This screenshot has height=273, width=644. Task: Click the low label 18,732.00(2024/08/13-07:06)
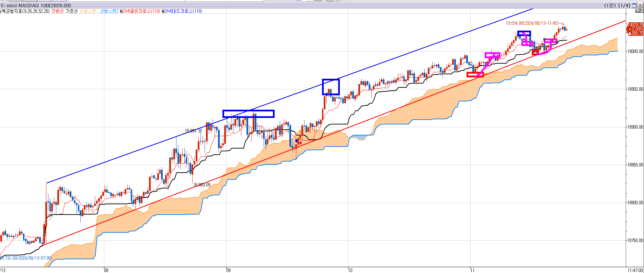pyautogui.click(x=26, y=258)
